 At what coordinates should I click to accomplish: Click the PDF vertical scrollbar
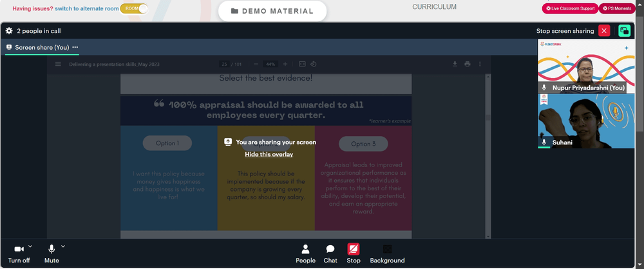(x=488, y=156)
